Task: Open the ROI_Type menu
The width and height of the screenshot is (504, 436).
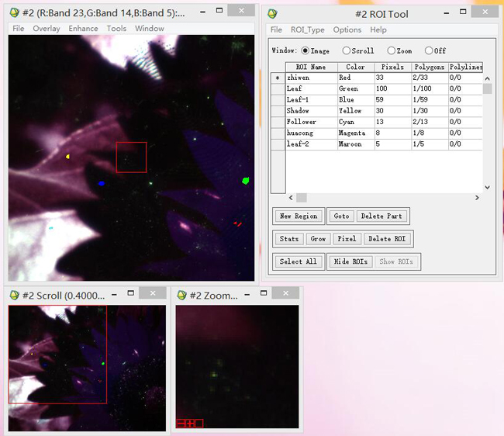Action: pyautogui.click(x=307, y=29)
